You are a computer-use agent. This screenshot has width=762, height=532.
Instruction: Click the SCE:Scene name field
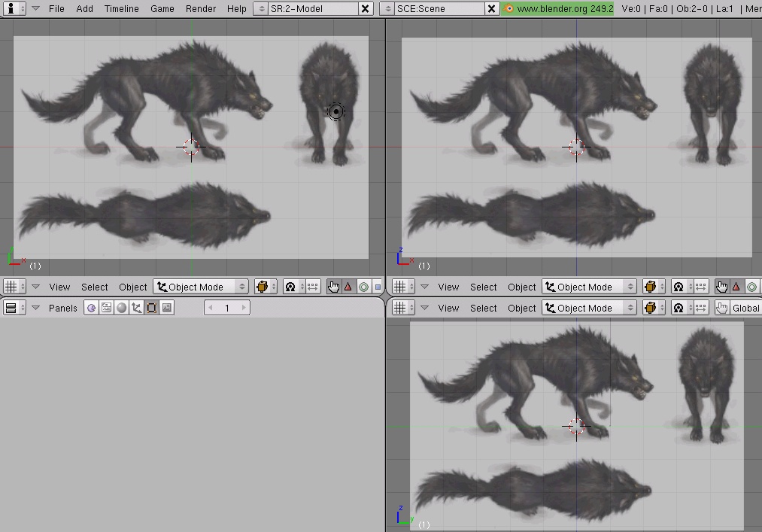point(440,9)
